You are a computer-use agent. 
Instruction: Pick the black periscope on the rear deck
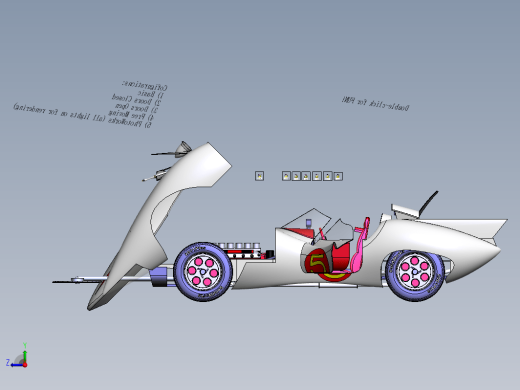(x=429, y=202)
